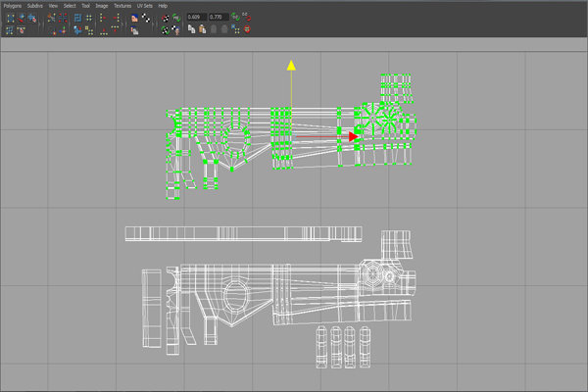Click the Split UVs icon with red arrows
This screenshot has height=392, width=588.
coord(63,18)
